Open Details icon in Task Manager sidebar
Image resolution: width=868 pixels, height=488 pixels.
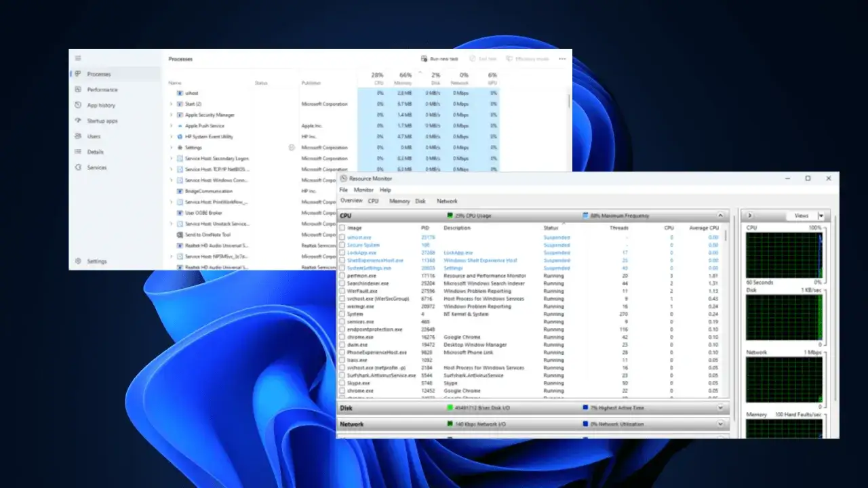click(x=78, y=152)
